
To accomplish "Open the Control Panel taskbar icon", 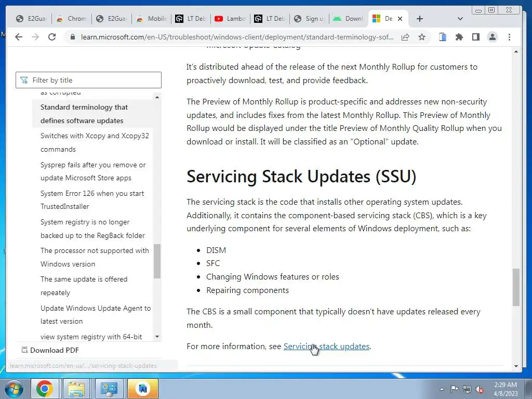I will pos(109,389).
